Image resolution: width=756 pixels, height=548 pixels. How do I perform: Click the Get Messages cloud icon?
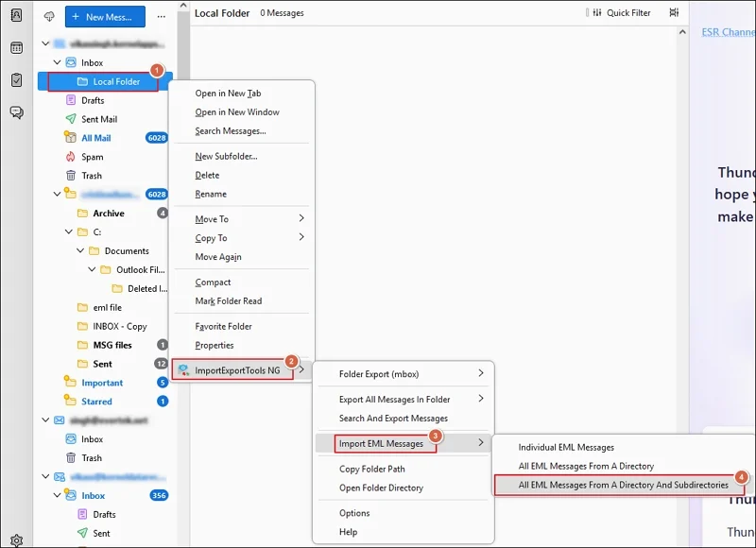tap(49, 17)
